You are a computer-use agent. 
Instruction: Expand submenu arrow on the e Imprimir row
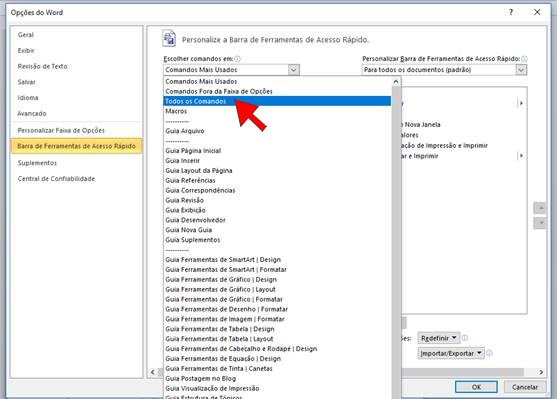click(521, 156)
